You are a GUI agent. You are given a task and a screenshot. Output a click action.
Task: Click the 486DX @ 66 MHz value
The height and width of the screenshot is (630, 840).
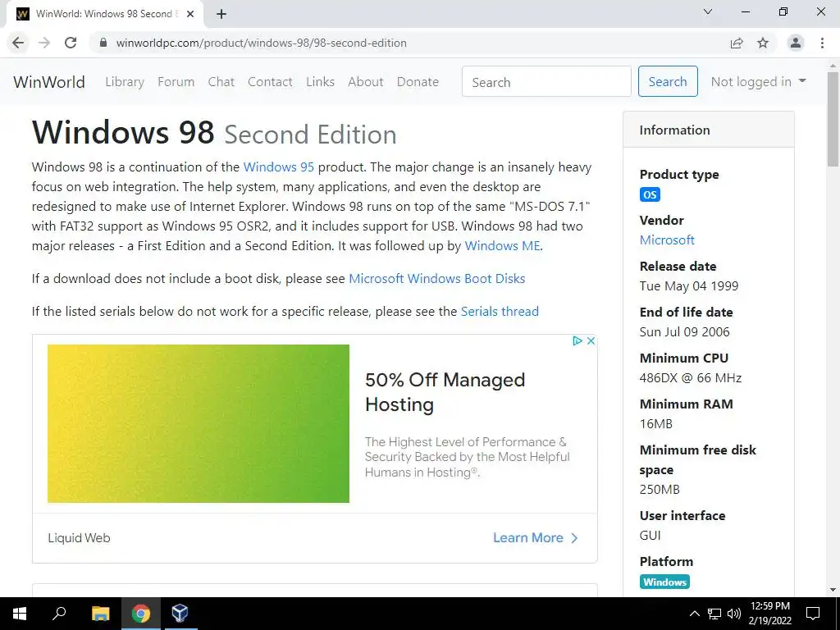click(x=691, y=378)
